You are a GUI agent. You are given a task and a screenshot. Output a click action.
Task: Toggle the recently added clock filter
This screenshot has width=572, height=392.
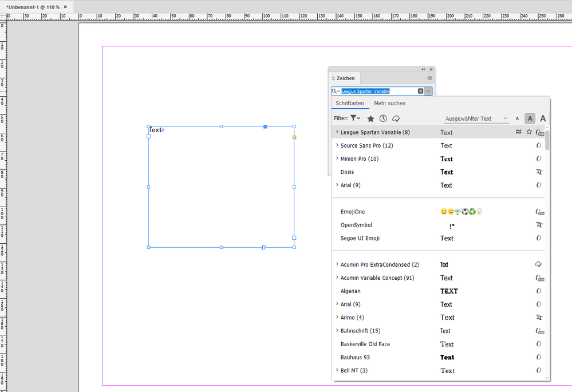383,118
